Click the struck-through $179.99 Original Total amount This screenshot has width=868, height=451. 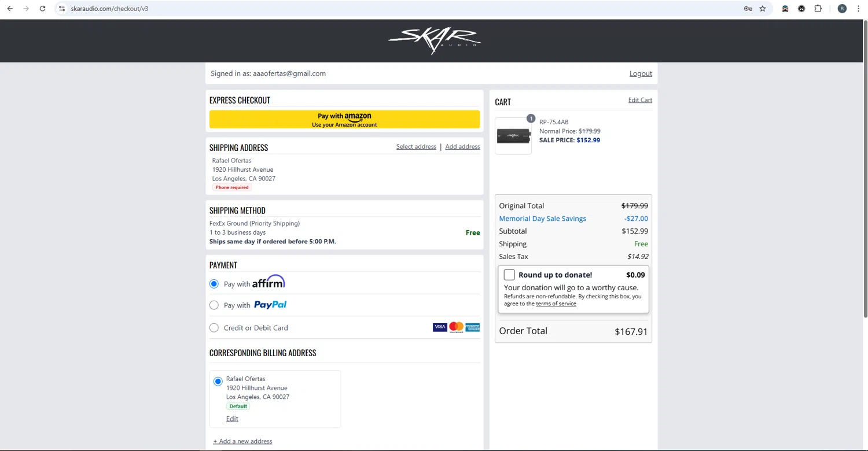635,206
